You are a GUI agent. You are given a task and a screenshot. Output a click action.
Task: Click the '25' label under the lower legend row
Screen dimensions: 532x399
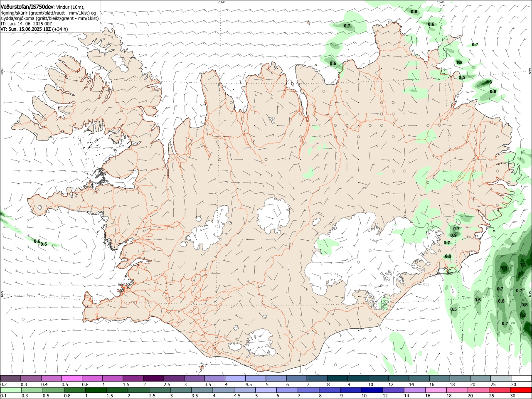point(492,396)
